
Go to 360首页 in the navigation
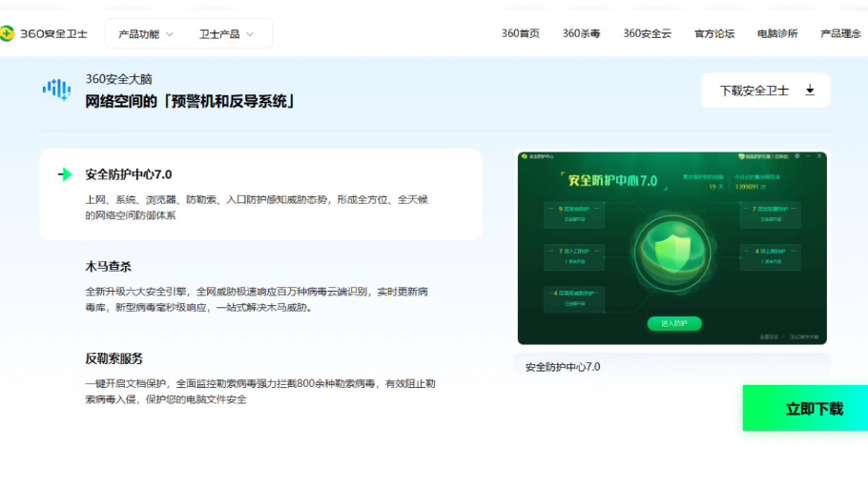click(521, 33)
